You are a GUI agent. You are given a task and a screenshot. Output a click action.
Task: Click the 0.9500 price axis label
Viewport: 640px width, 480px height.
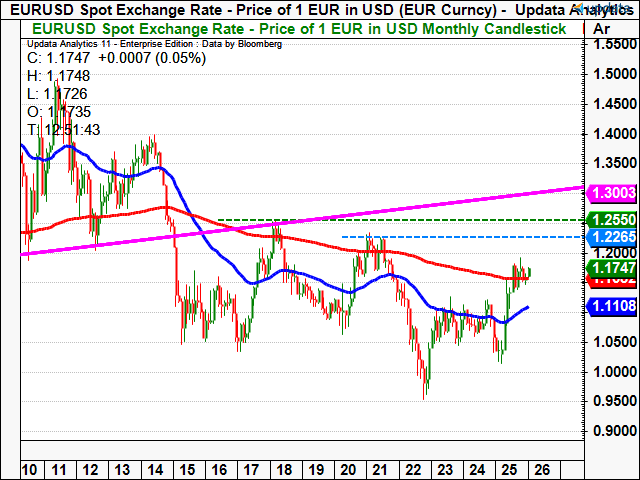pyautogui.click(x=609, y=403)
